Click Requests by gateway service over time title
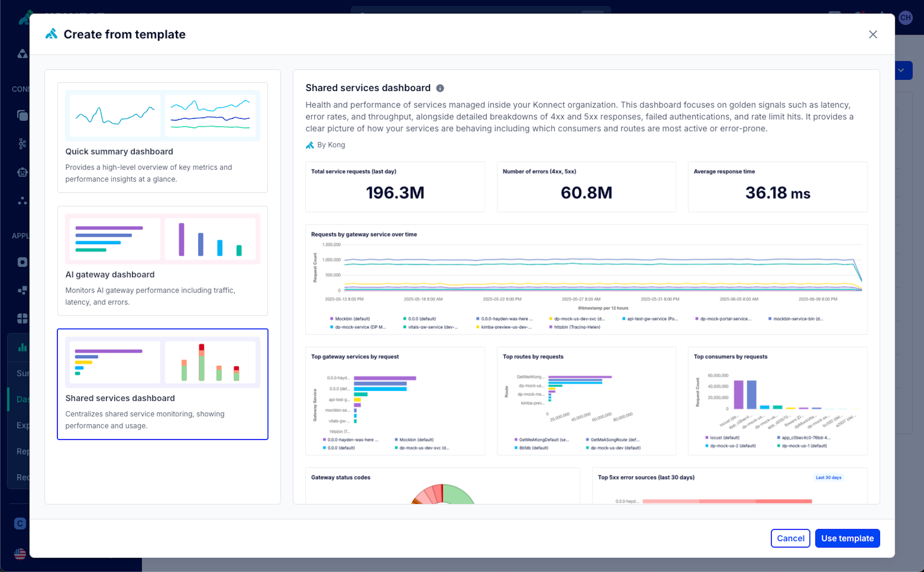This screenshot has height=572, width=924. (x=363, y=234)
